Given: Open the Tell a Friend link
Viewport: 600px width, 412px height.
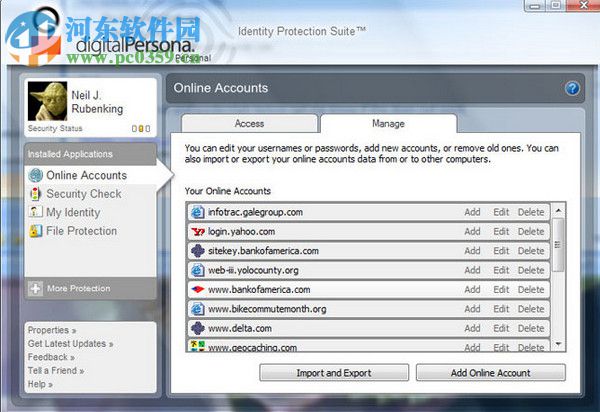Looking at the screenshot, I should click(56, 370).
